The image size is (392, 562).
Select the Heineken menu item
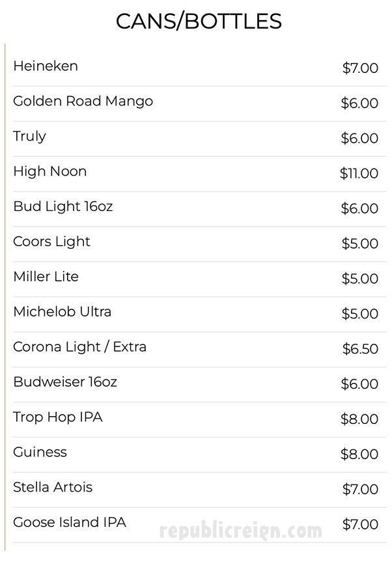coord(46,66)
